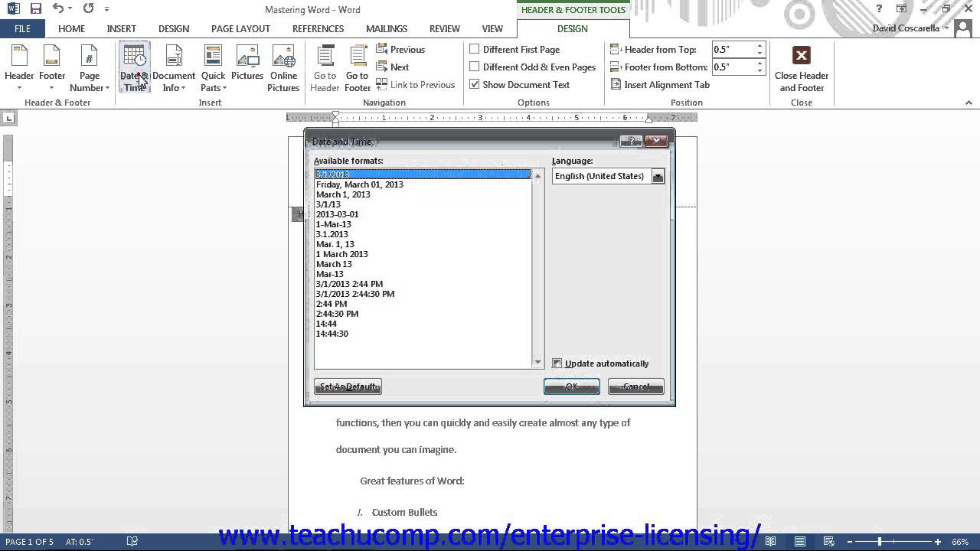Open the Word Help question mark
This screenshot has width=980, height=551.
click(879, 9)
